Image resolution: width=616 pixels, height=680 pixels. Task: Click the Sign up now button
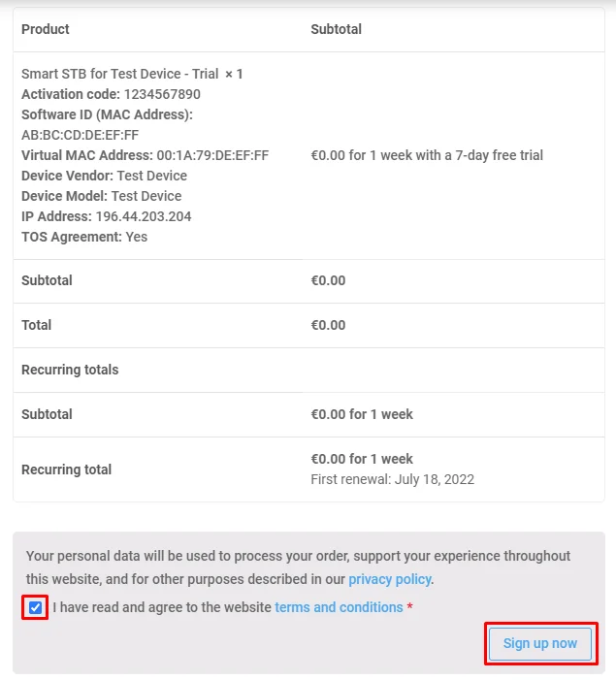(539, 643)
